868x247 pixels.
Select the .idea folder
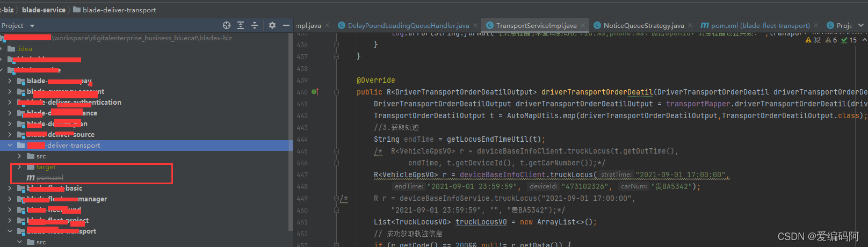click(x=25, y=48)
